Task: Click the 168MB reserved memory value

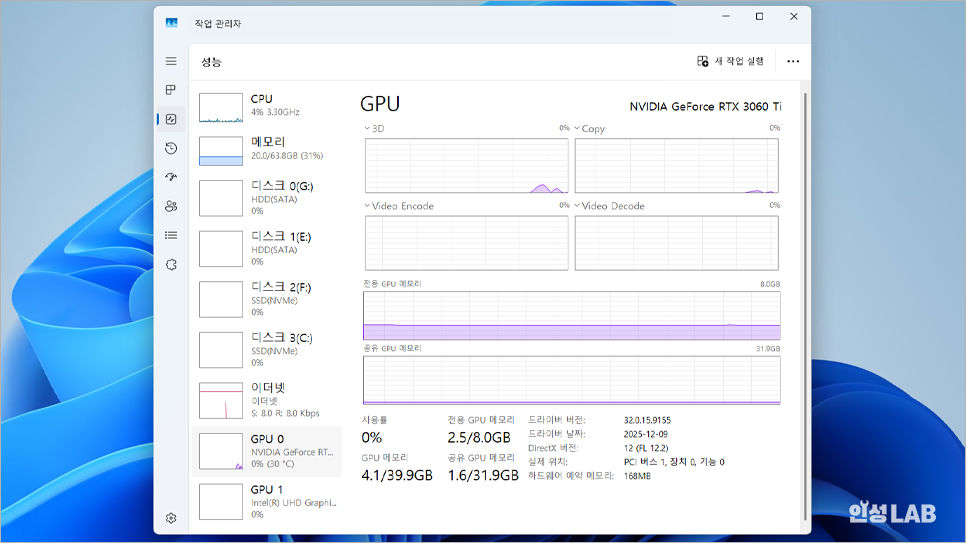Action: click(x=637, y=476)
